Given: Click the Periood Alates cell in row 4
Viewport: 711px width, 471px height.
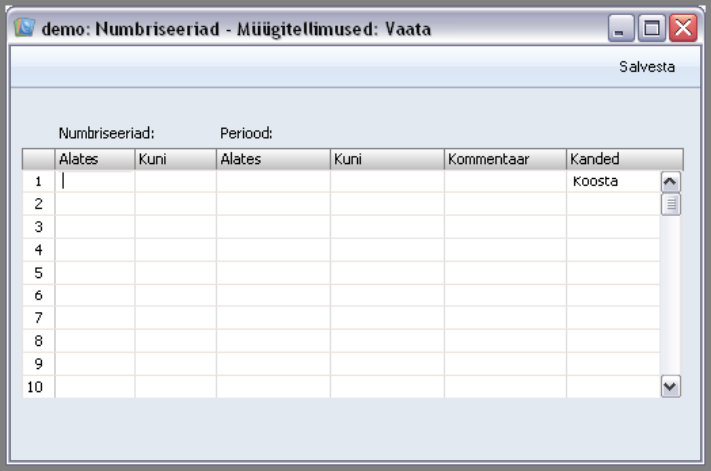Looking at the screenshot, I should (273, 250).
